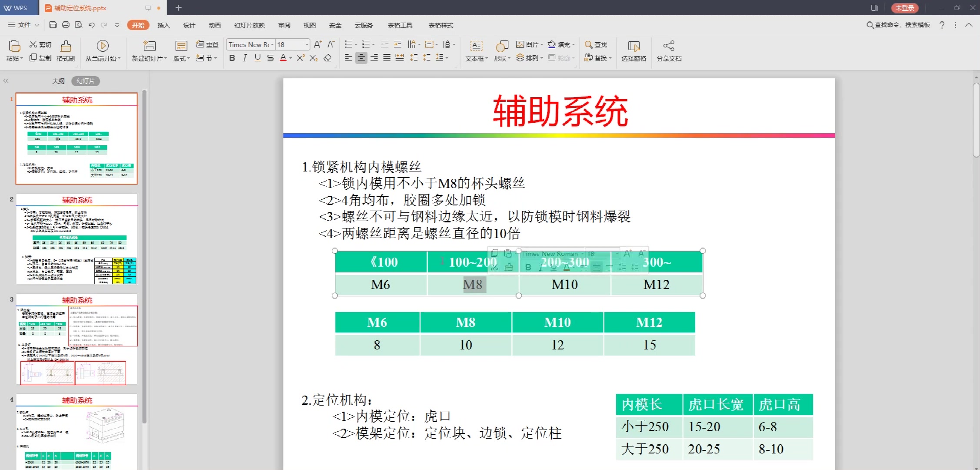The image size is (980, 470).
Task: Click the Shapes (形状) icon
Action: [x=502, y=46]
